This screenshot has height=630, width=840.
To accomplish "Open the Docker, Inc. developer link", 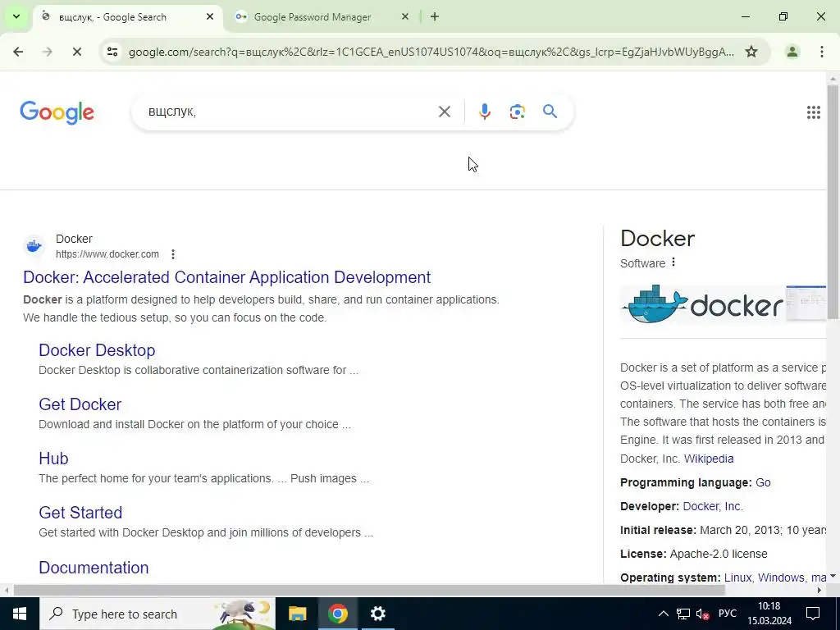I will (713, 506).
